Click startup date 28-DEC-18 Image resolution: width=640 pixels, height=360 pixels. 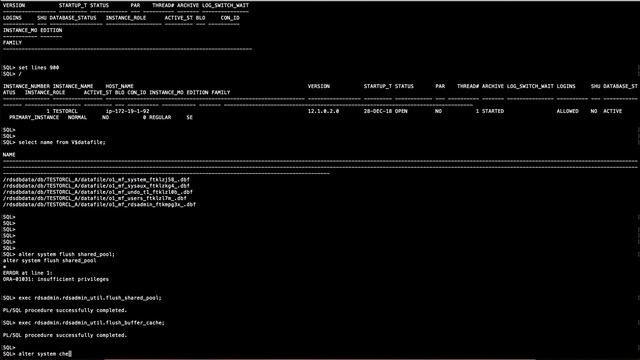(x=378, y=111)
